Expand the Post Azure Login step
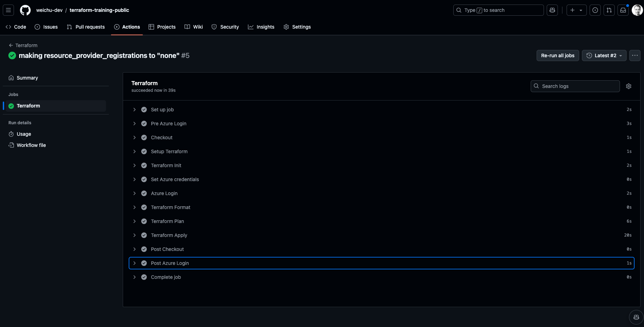This screenshot has width=644, height=327. tap(381, 263)
